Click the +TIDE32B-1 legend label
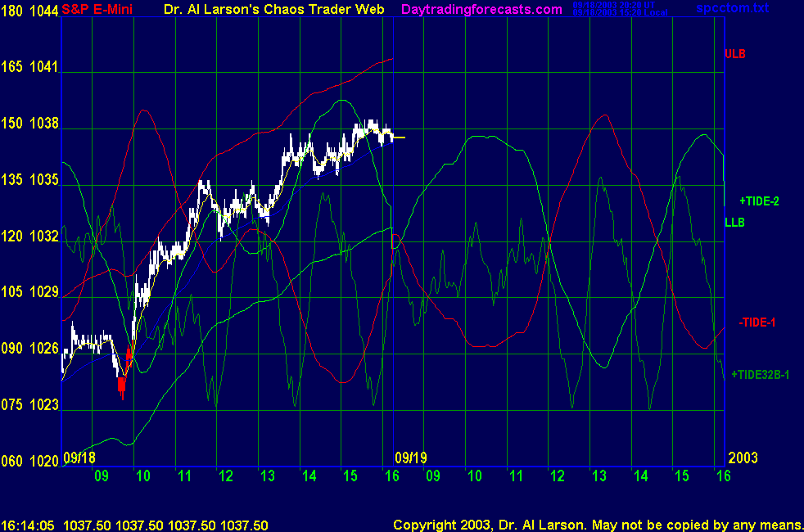This screenshot has width=804, height=532. (761, 374)
